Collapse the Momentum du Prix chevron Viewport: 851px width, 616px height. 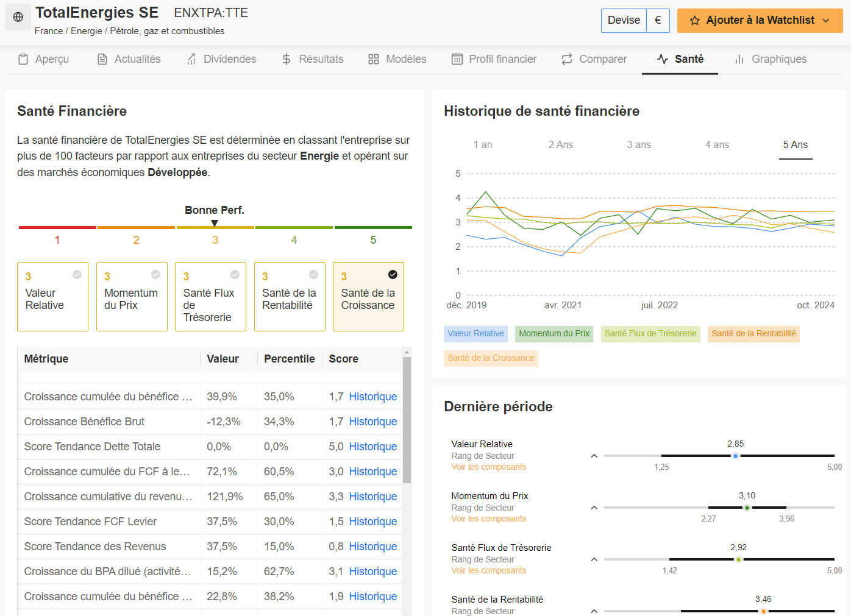coord(594,508)
